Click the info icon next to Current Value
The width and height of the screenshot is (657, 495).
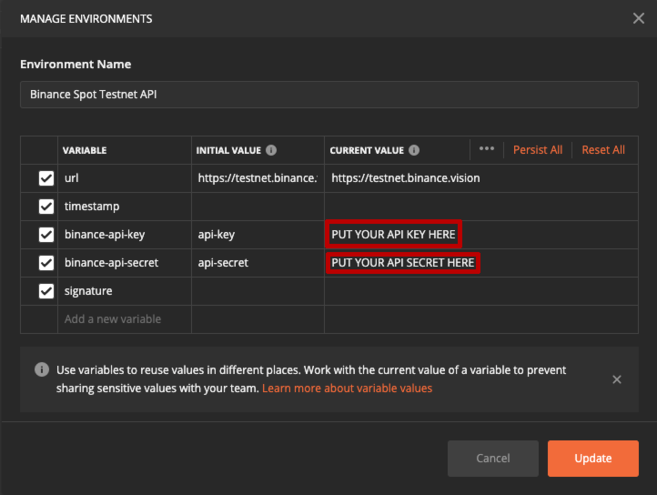pyautogui.click(x=414, y=150)
